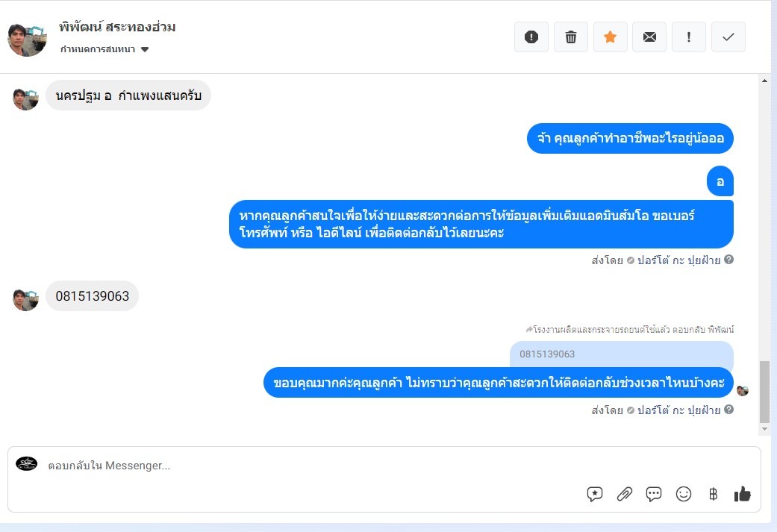Click the exclamation mark priority button
This screenshot has width=777, height=532.
click(689, 37)
